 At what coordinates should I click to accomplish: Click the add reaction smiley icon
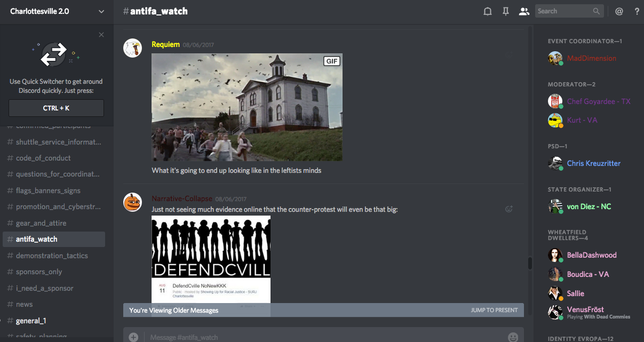(509, 209)
